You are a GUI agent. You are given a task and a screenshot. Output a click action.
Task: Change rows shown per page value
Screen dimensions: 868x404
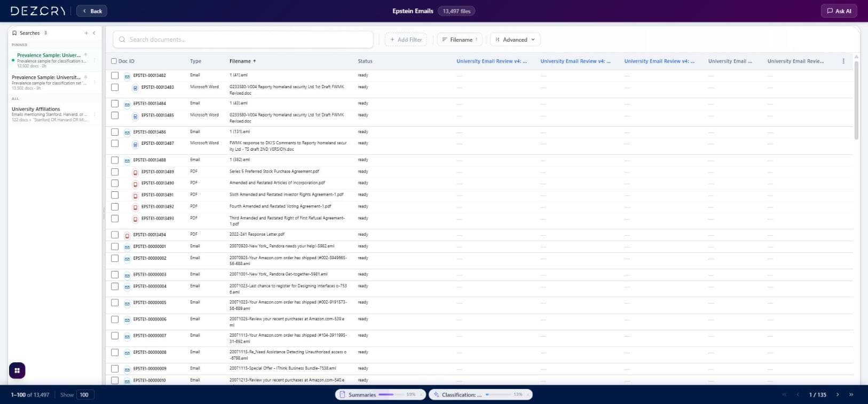85,394
